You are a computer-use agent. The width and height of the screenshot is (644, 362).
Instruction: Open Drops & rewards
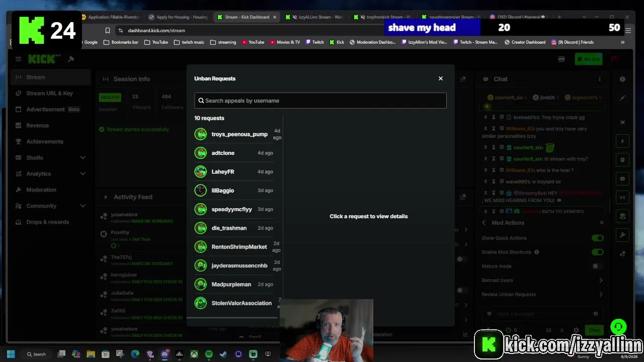click(x=50, y=222)
